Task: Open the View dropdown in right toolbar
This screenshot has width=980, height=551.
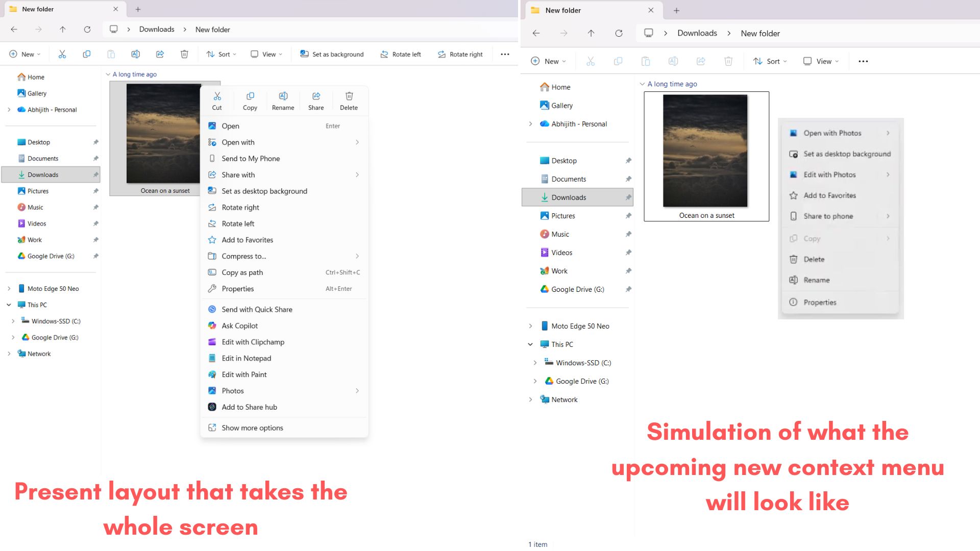Action: click(x=821, y=61)
